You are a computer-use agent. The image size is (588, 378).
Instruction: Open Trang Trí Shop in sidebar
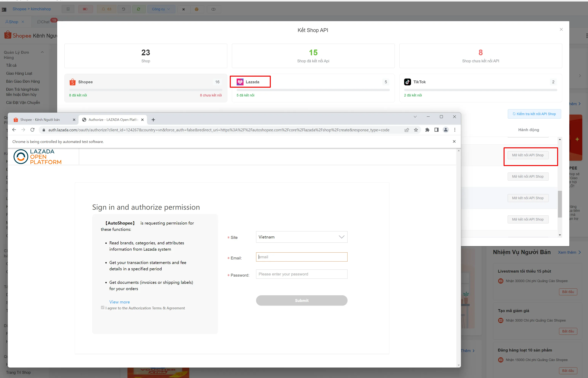(x=18, y=373)
